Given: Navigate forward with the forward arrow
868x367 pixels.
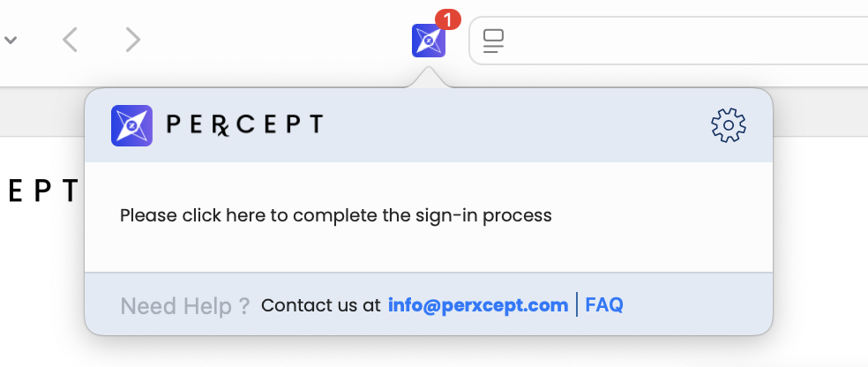Looking at the screenshot, I should 132,40.
